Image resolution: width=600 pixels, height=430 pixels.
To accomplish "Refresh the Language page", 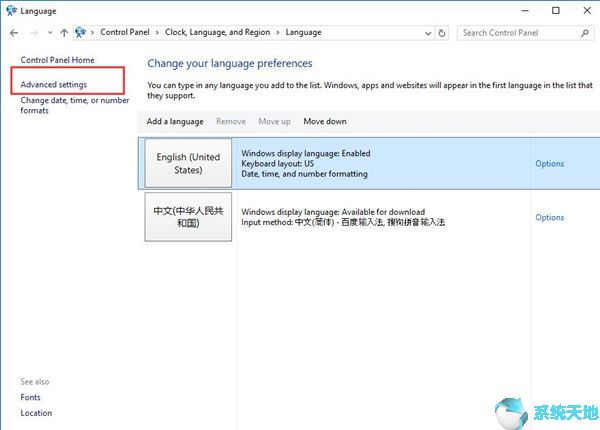I will click(x=442, y=33).
